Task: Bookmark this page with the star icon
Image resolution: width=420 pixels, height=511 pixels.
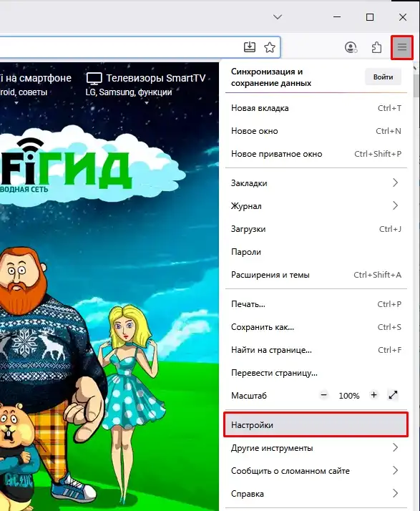Action: (x=270, y=47)
